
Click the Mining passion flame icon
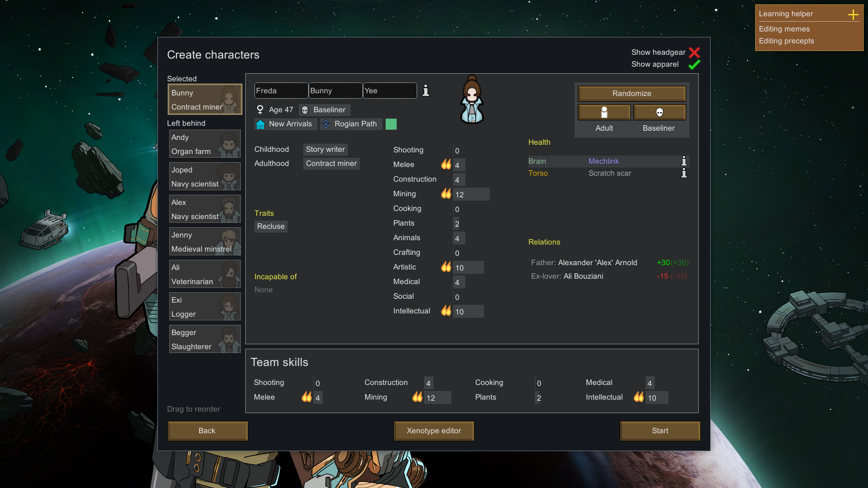(446, 194)
